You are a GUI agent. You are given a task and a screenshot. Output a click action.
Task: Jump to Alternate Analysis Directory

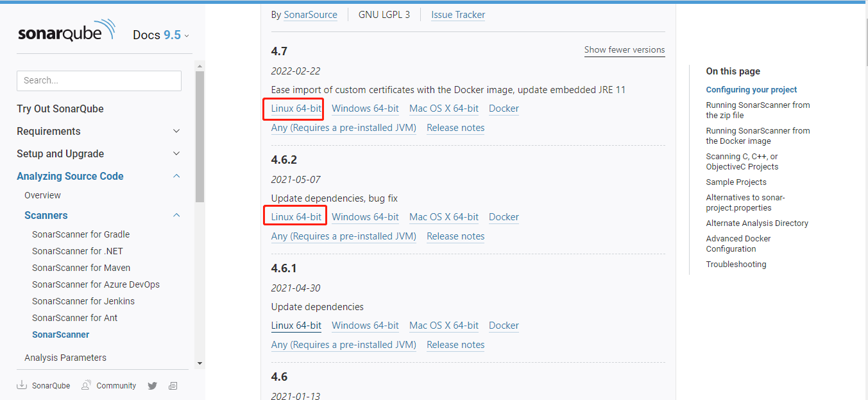[757, 223]
